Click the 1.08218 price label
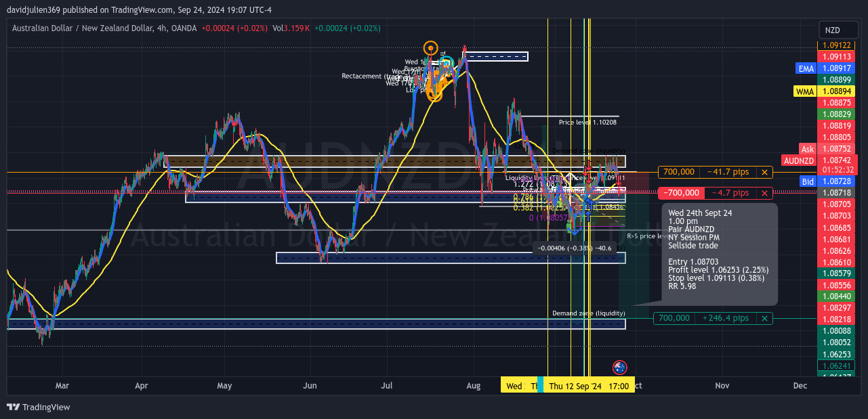Image resolution: width=868 pixels, height=419 pixels. pyautogui.click(x=838, y=319)
